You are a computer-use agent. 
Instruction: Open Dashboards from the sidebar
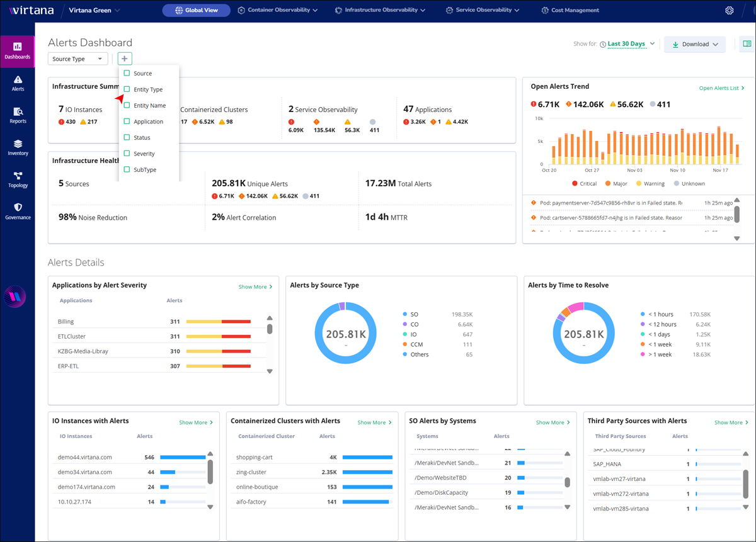(18, 50)
